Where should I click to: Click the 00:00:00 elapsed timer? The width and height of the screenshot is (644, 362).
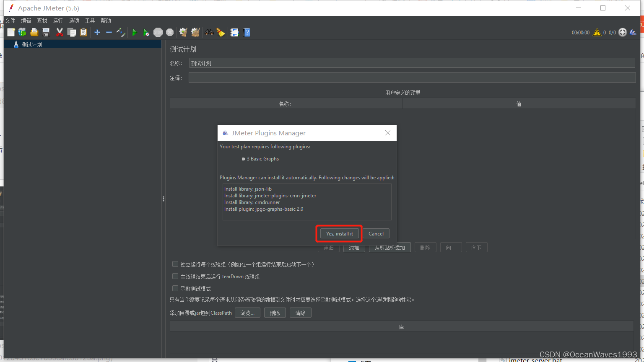(x=581, y=33)
